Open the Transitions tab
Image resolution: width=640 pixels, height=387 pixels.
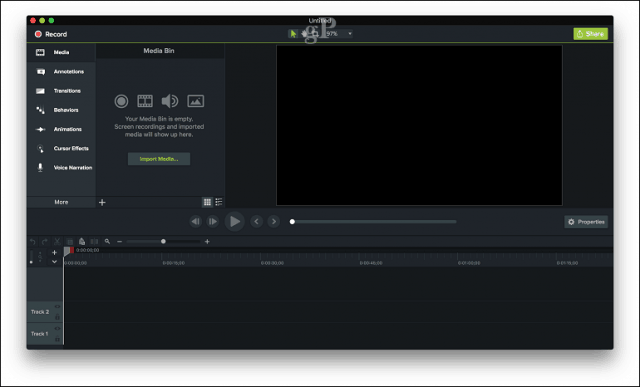pyautogui.click(x=61, y=91)
